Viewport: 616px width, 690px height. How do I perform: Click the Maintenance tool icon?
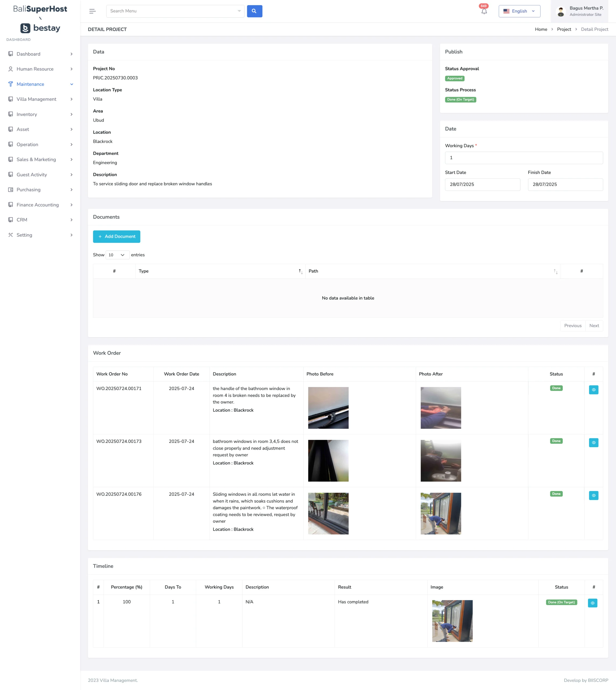tap(11, 84)
